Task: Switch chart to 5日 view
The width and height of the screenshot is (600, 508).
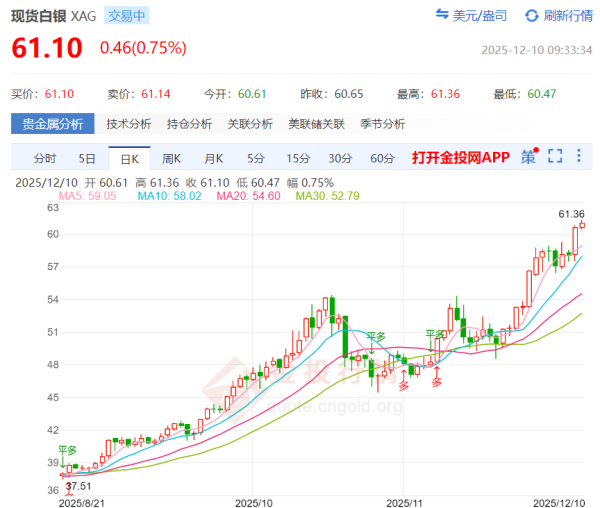Action: 87,158
